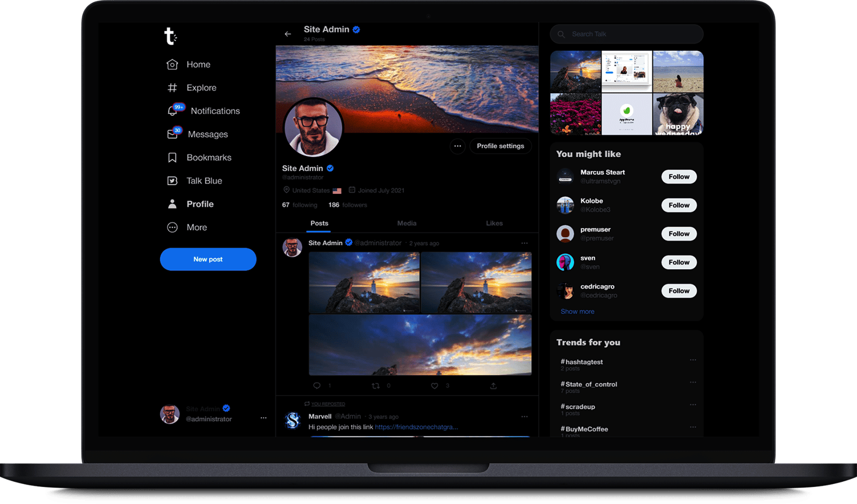This screenshot has width=857, height=504.
Task: View the 67 following list
Action: 299,205
